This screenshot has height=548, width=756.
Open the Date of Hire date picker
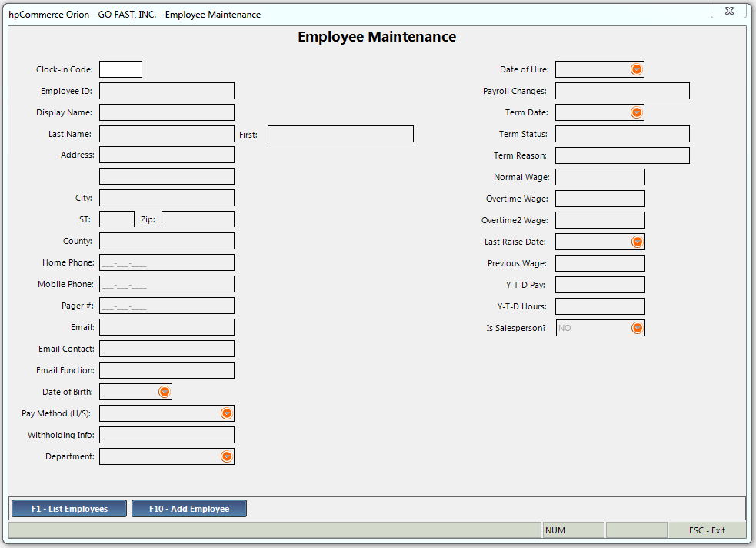[x=637, y=68]
